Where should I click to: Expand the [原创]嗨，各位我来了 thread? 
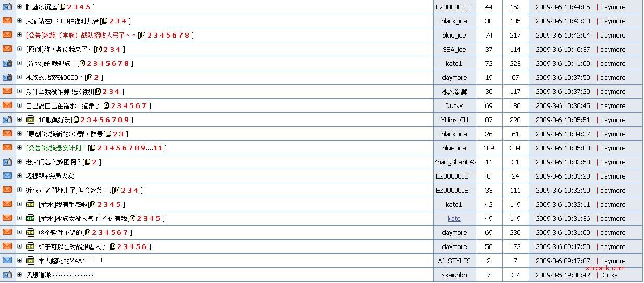20,49
